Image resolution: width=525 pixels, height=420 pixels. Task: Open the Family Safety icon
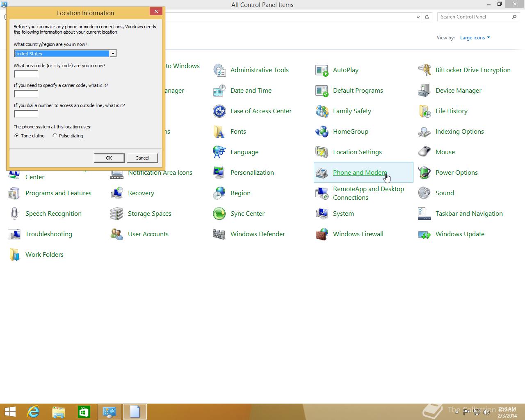pos(322,111)
